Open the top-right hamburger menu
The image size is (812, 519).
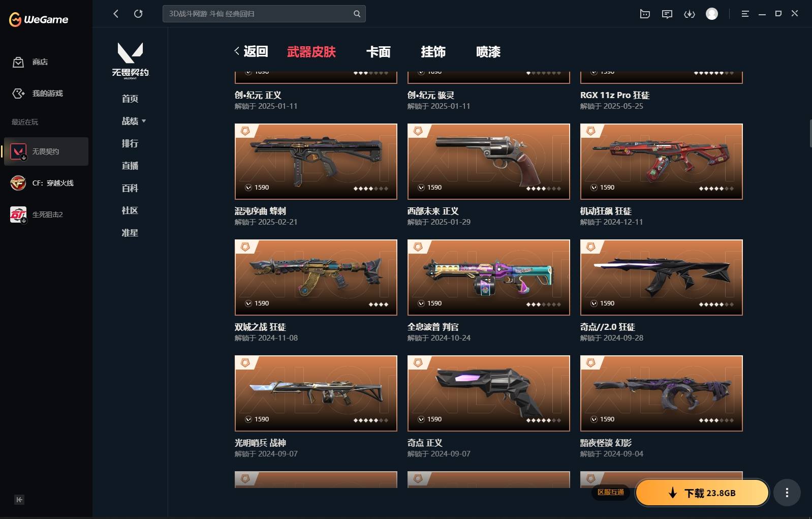(x=745, y=14)
